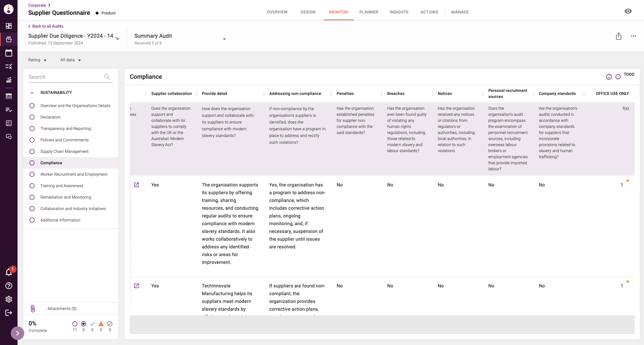Open the checkbox report icon in sidebar
Screen dimensions: 644x345
pos(9,123)
